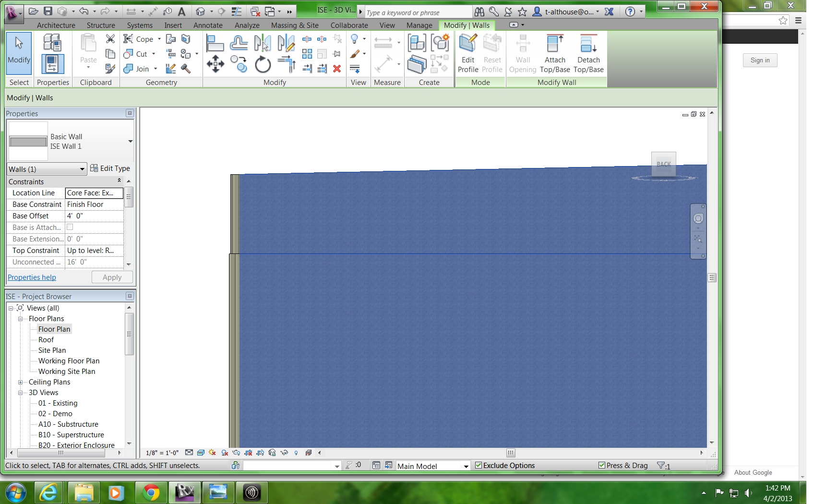Image resolution: width=814 pixels, height=504 pixels.
Task: Click the Modify select button
Action: click(19, 53)
